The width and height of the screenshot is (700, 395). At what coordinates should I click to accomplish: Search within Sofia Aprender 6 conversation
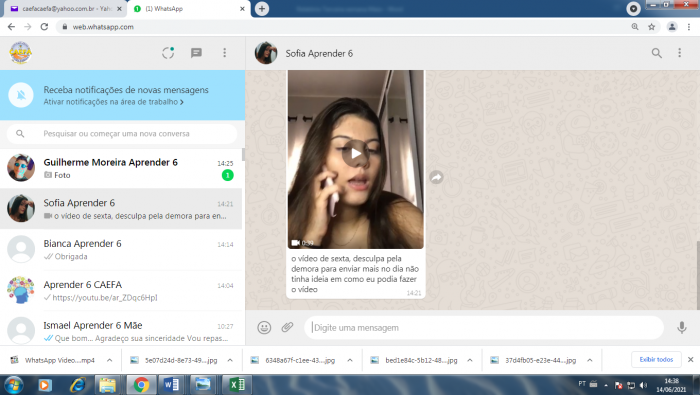pos(656,53)
